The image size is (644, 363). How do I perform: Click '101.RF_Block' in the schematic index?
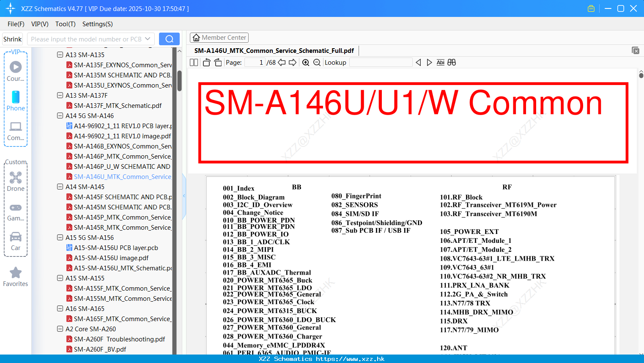(461, 197)
